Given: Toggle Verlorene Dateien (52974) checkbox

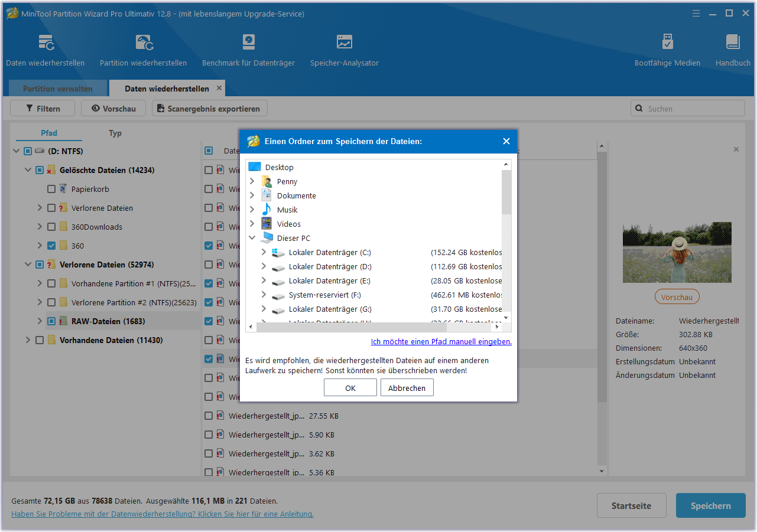Looking at the screenshot, I should pyautogui.click(x=40, y=265).
